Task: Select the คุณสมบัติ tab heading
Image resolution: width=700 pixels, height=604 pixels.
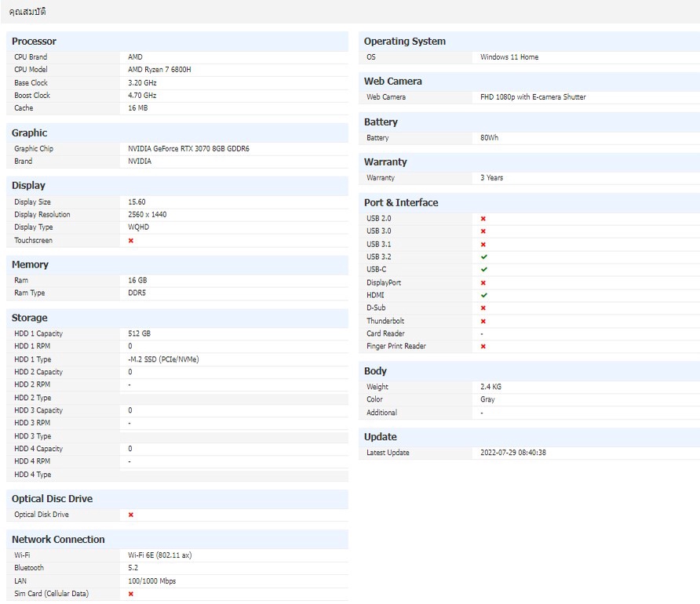Action: [x=27, y=12]
